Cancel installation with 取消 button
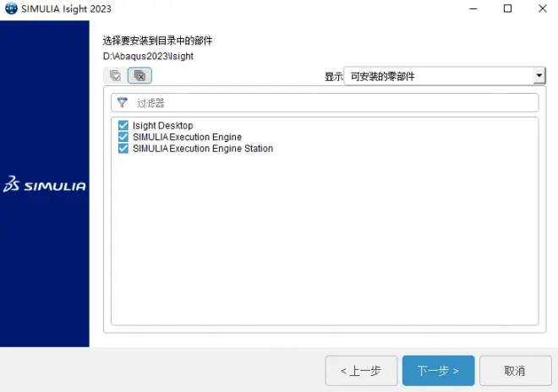558x392 pixels. click(x=515, y=371)
